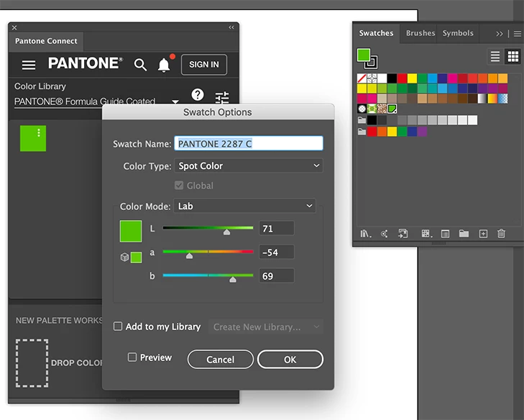The width and height of the screenshot is (524, 420).
Task: Click the Color Library help question mark
Action: click(198, 95)
